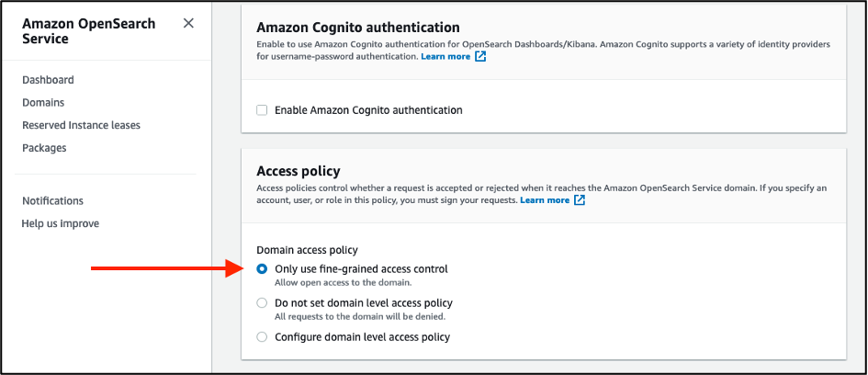
Task: Click external link icon beside Cognito Learn more
Action: click(481, 57)
